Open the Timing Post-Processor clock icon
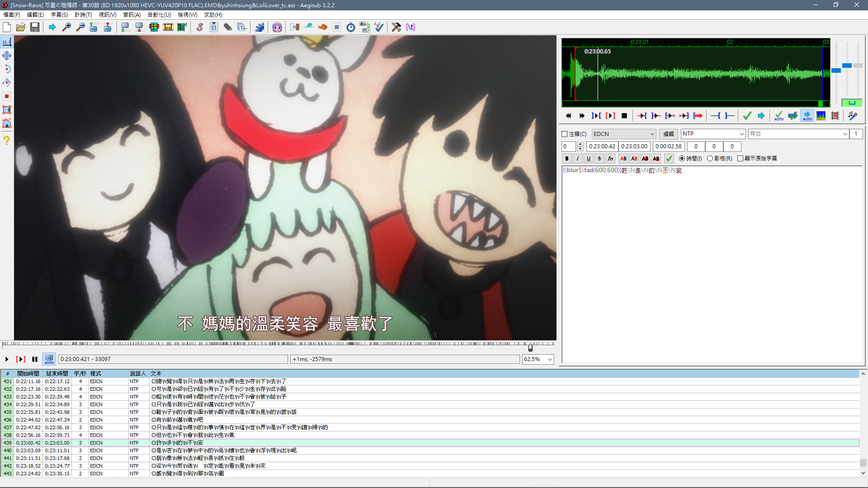The height and width of the screenshot is (488, 868). [351, 27]
